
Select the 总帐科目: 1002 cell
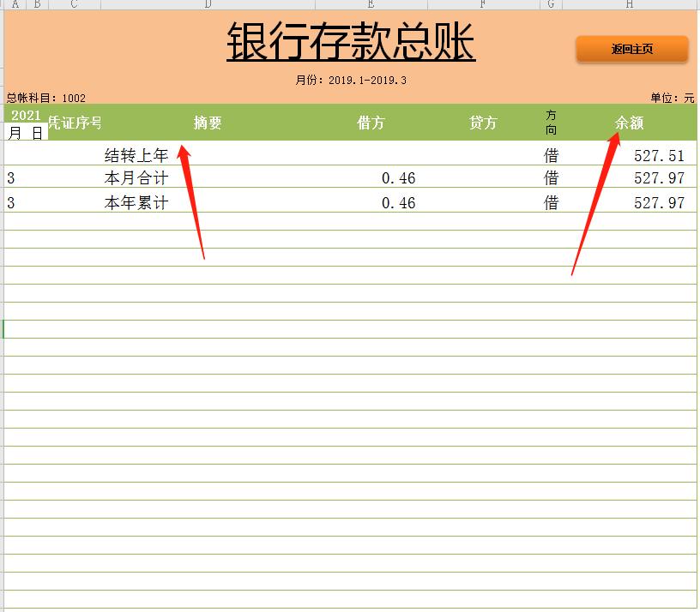click(x=47, y=98)
